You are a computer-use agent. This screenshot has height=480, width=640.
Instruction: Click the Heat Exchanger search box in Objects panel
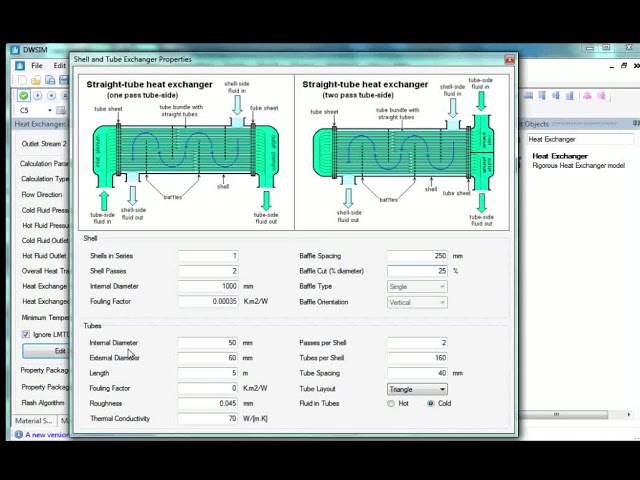click(580, 139)
